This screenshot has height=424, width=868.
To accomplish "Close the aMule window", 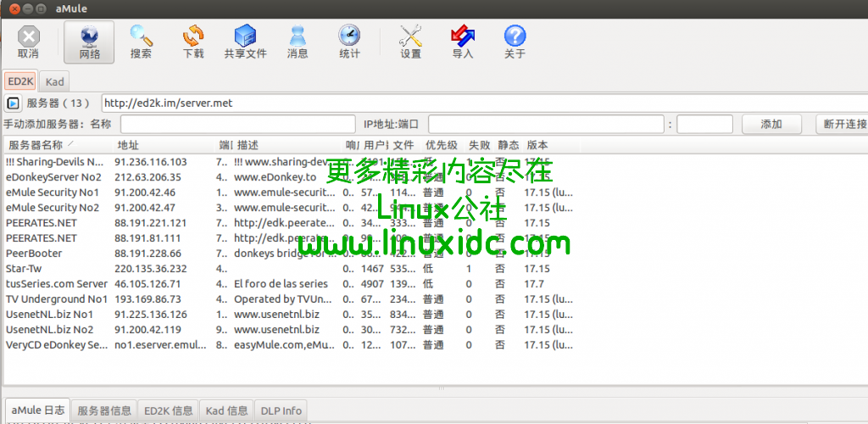I will click(14, 8).
